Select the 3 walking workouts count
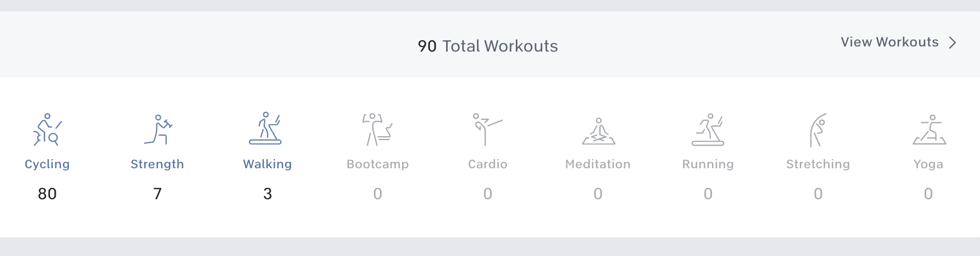Image resolution: width=980 pixels, height=256 pixels. pyautogui.click(x=267, y=194)
